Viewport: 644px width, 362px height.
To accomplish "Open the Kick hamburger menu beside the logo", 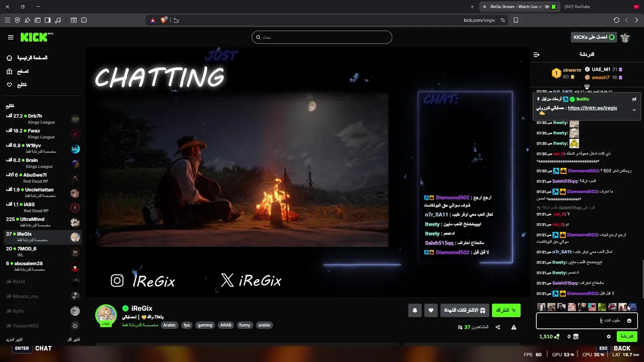I will (x=11, y=37).
